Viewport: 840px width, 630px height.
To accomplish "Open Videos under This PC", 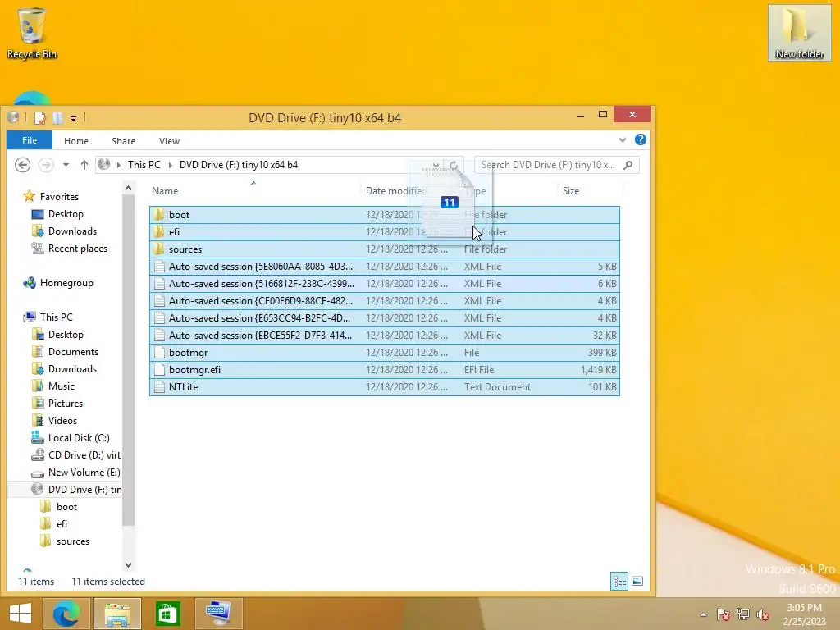I will click(62, 421).
